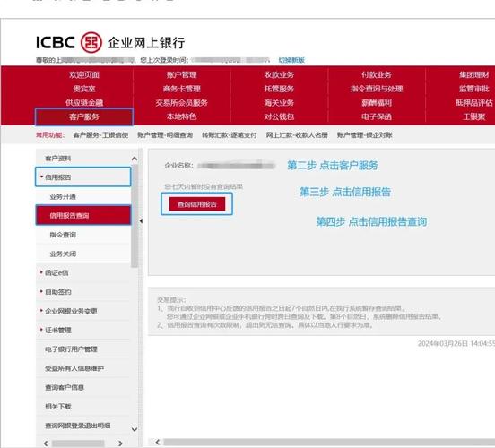Open 供应链金融 menu item
Viewport: 495px width, 448px height.
coord(84,102)
